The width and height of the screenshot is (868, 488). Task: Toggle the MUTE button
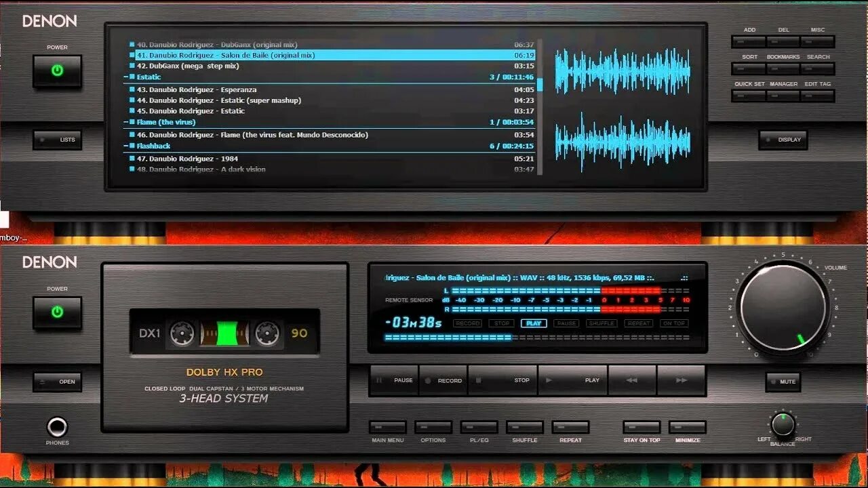(783, 382)
